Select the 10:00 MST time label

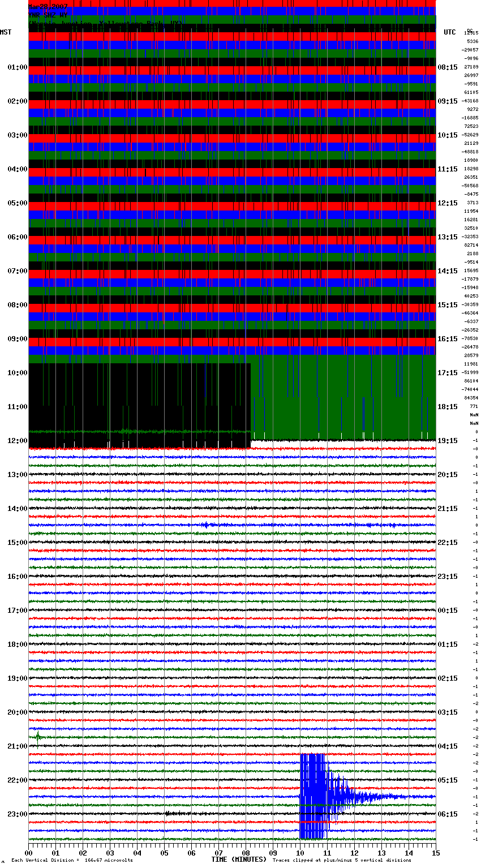click(x=18, y=373)
